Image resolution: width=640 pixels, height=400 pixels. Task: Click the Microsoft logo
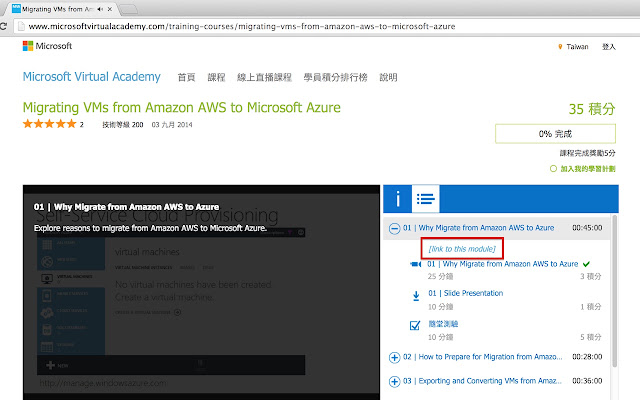tap(47, 46)
